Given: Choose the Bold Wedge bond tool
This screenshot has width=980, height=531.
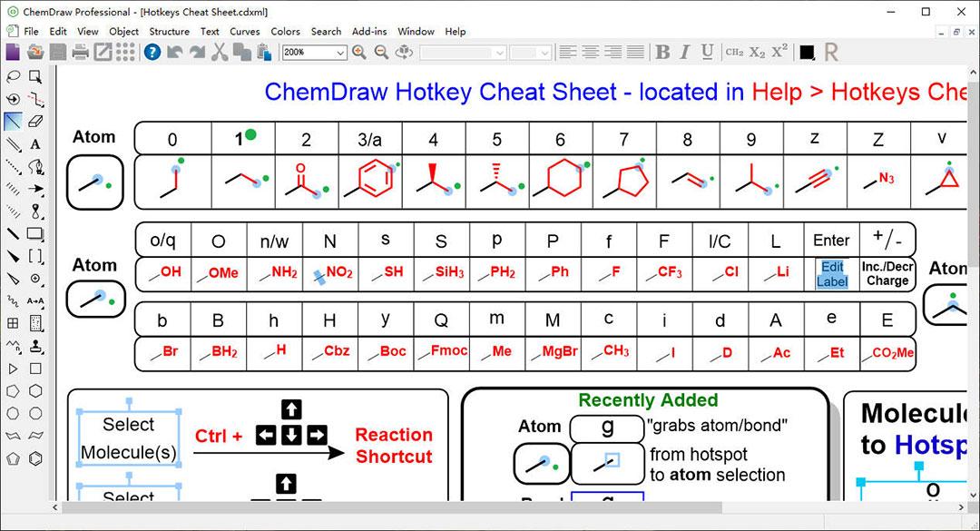Looking at the screenshot, I should tap(13, 257).
